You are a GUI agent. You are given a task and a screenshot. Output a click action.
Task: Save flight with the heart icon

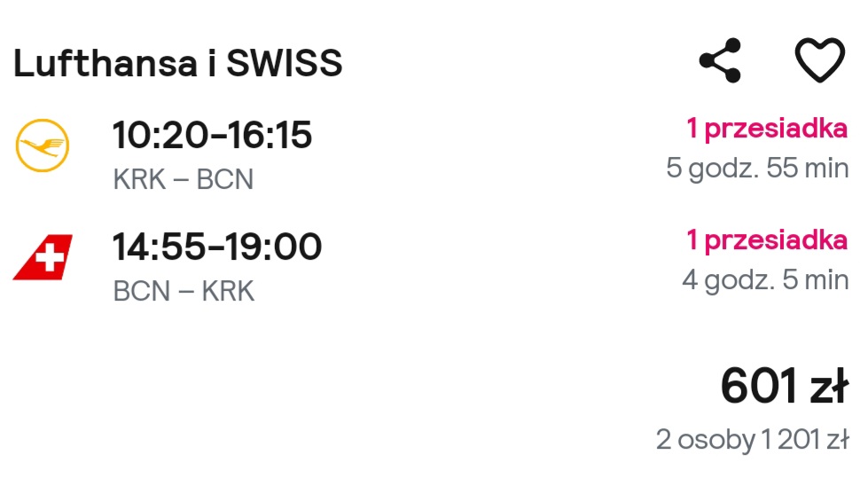820,59
